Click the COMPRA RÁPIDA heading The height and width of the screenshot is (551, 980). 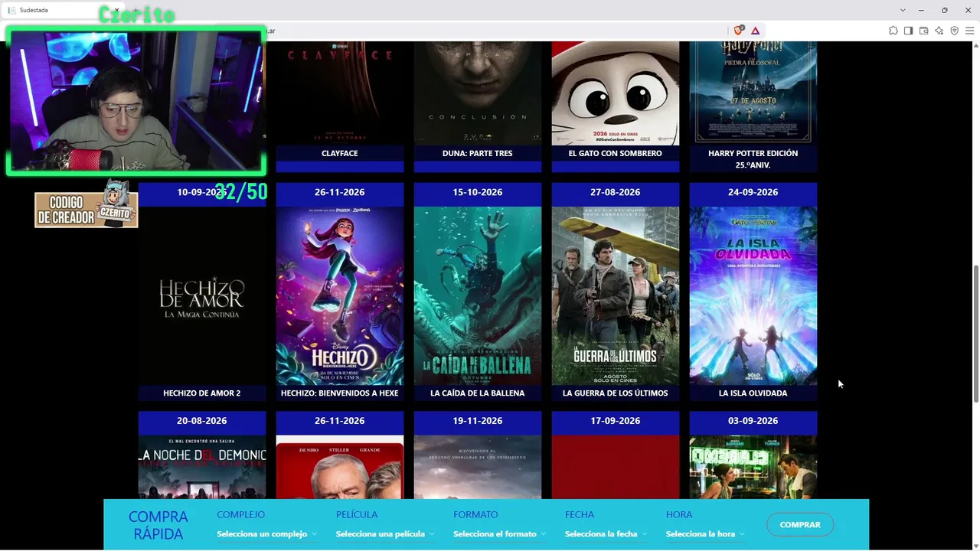tap(158, 525)
